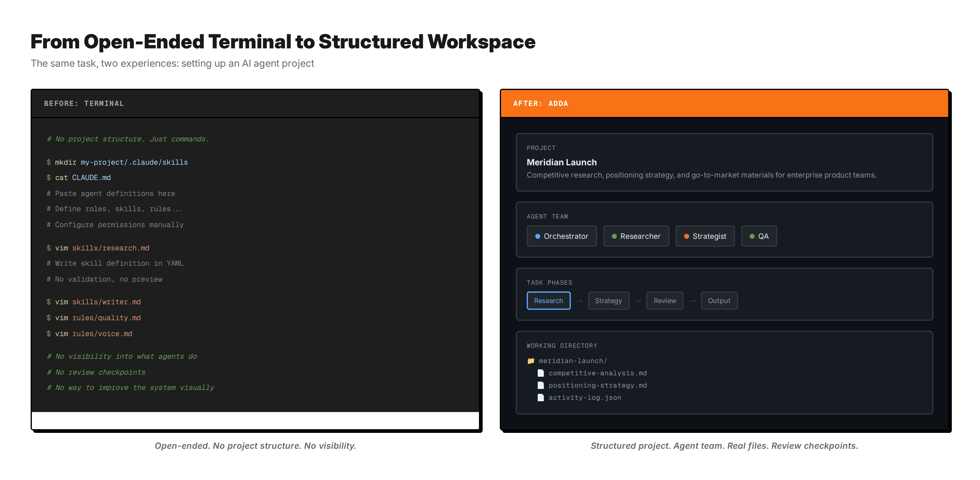Select the QA agent chip
The width and height of the screenshot is (980, 480).
coord(759,236)
